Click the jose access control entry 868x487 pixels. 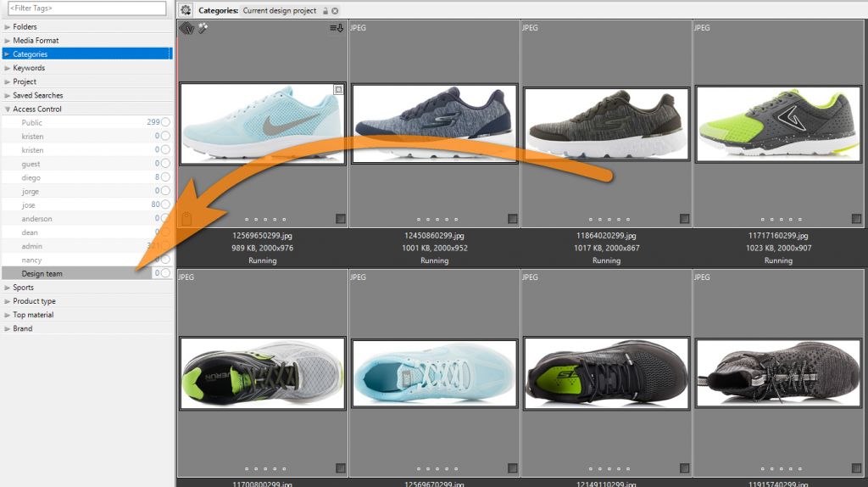(29, 205)
